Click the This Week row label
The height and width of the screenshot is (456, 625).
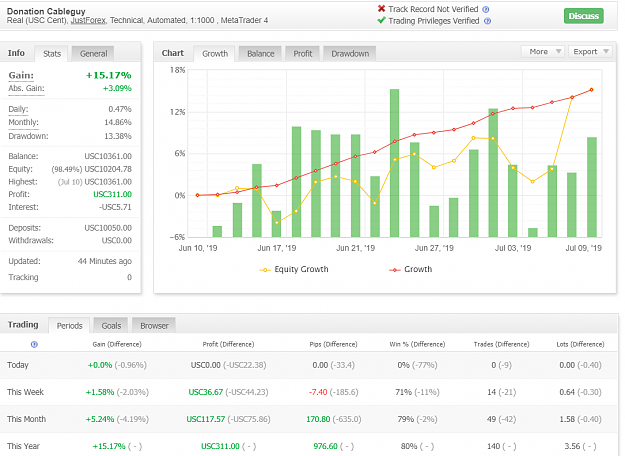(x=25, y=392)
